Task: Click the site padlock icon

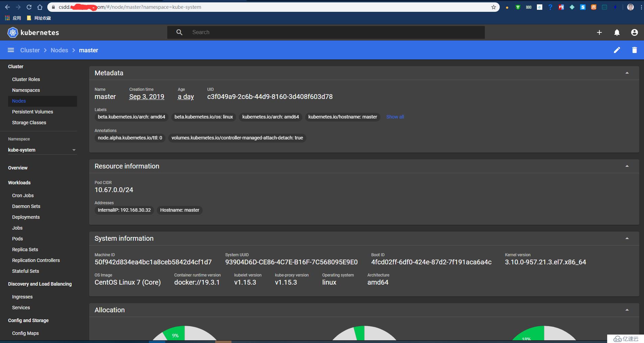Action: [53, 7]
